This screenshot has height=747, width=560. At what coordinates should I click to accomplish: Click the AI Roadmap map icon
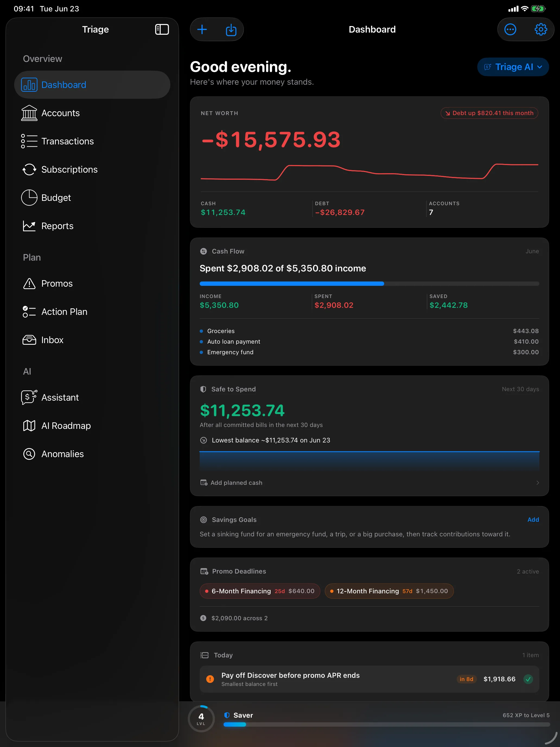[29, 426]
